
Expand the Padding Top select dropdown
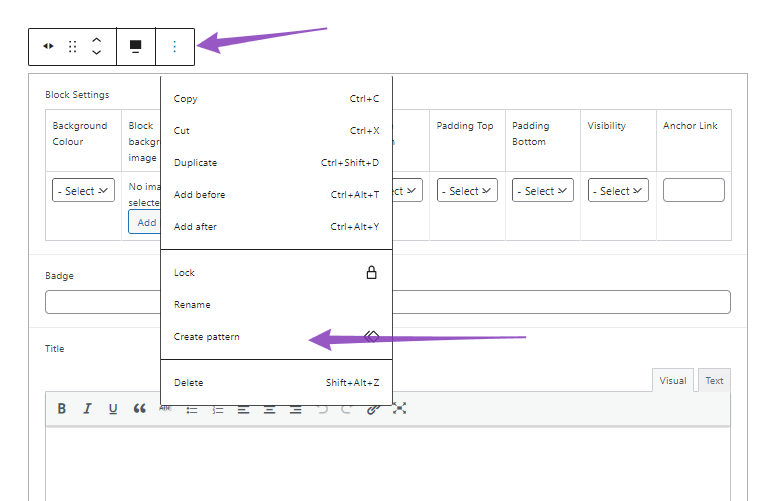[467, 190]
